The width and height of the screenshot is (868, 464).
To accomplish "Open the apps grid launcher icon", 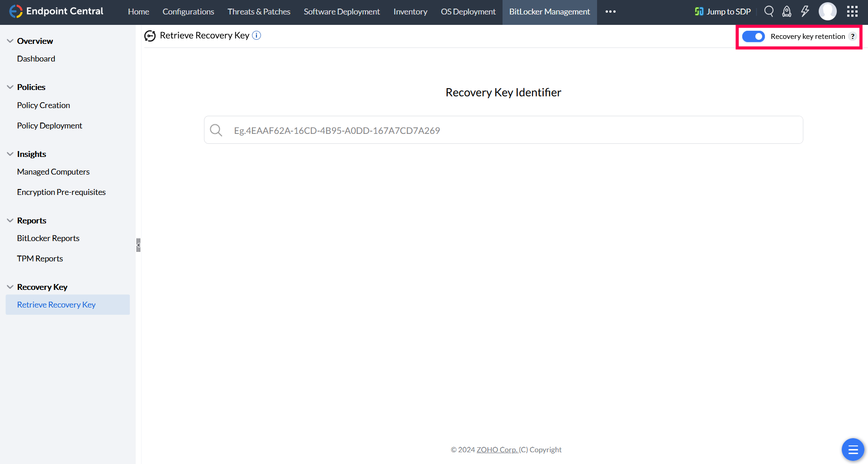I will click(853, 11).
